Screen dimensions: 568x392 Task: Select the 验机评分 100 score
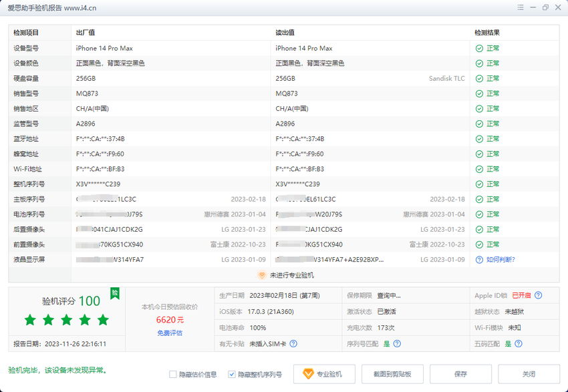point(71,301)
